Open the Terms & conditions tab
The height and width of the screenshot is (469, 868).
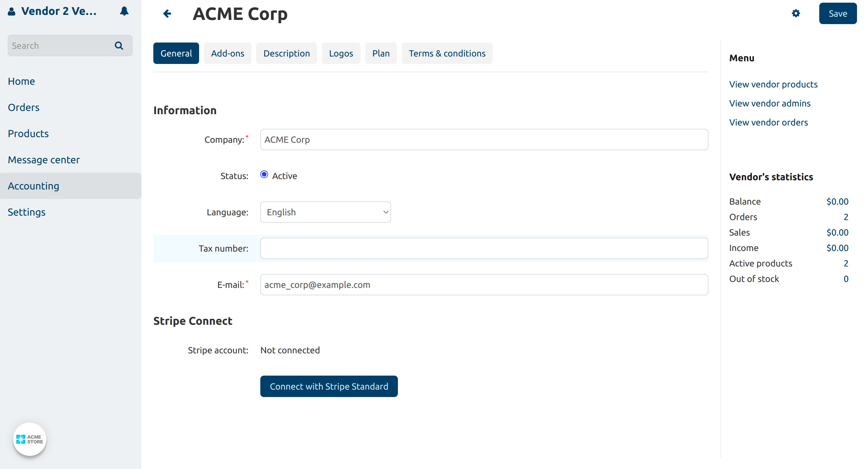pyautogui.click(x=447, y=53)
